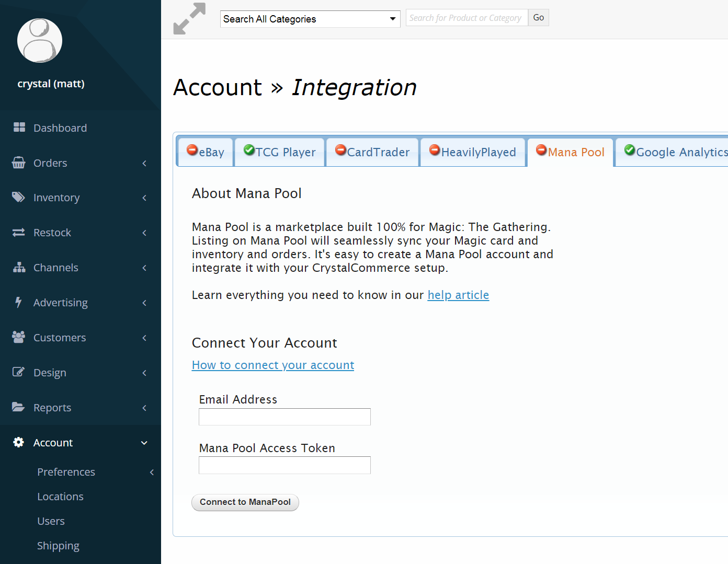Open the Search All Categories dropdown
This screenshot has width=728, height=564.
click(x=310, y=19)
